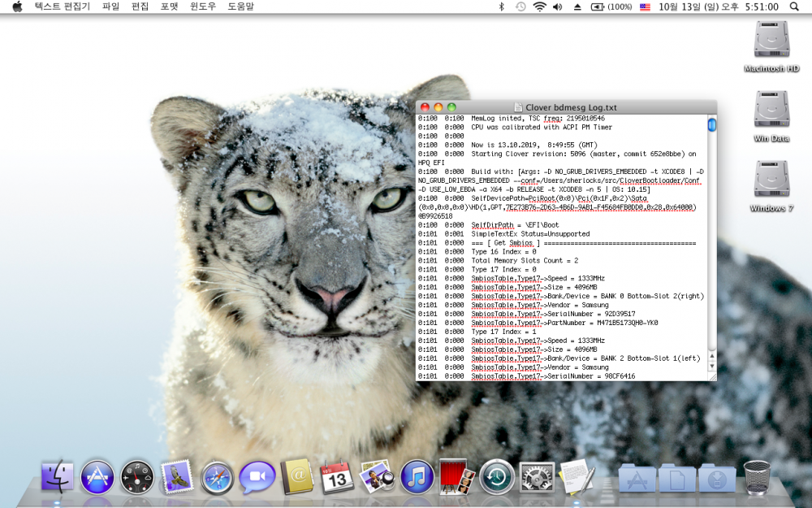Open Dashboard in the Dock
This screenshot has height=508, width=812.
point(137,477)
